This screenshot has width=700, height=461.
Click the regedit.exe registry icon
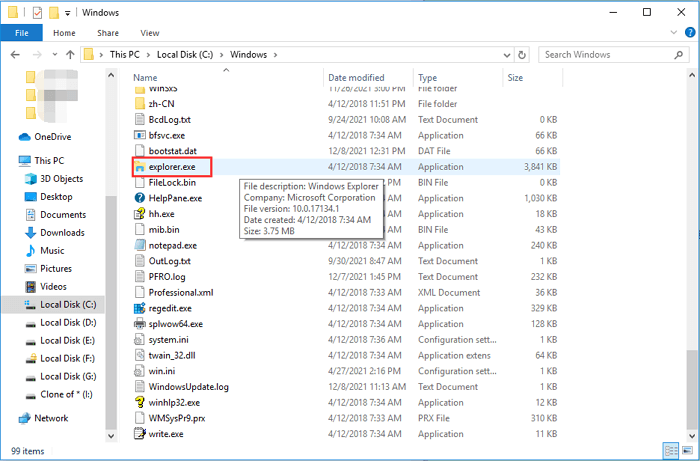coord(140,308)
